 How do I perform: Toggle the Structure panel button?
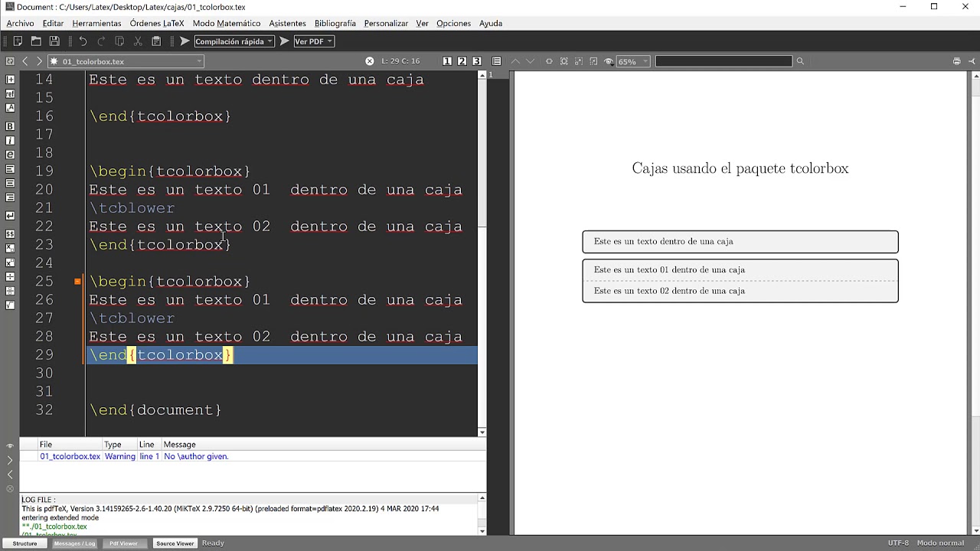click(24, 543)
